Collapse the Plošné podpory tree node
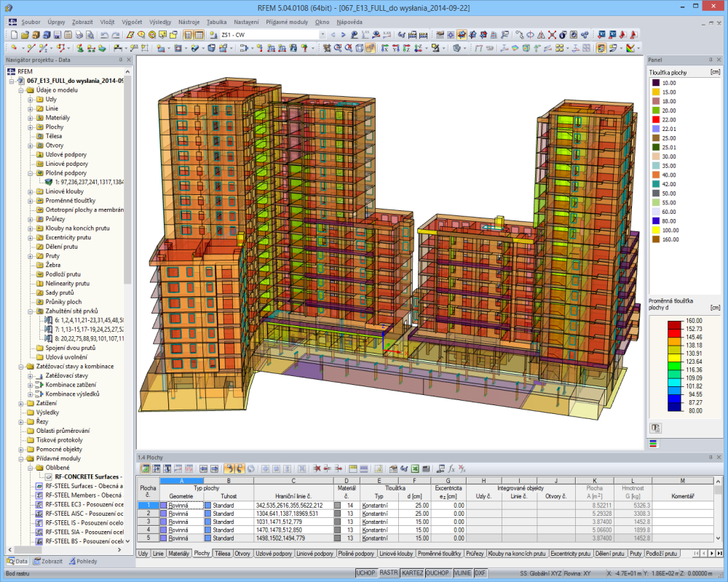The image size is (728, 582). click(30, 173)
